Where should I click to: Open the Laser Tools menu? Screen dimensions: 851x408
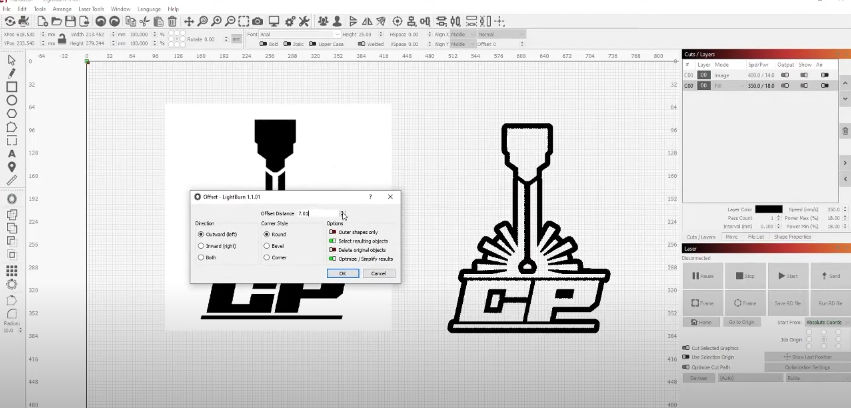coord(91,9)
